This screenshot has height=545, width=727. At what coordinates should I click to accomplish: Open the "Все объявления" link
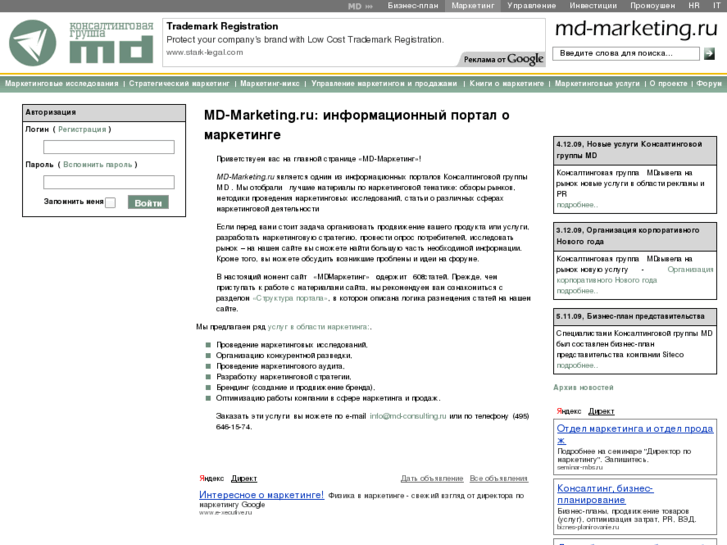[499, 478]
